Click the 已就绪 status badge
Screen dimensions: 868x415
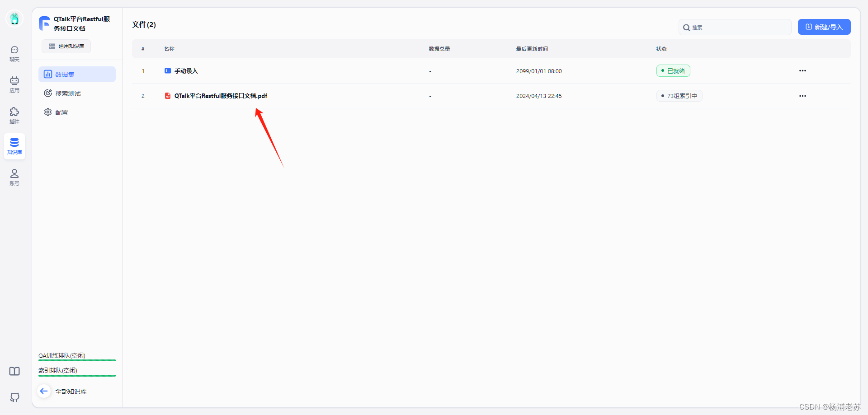(x=673, y=71)
